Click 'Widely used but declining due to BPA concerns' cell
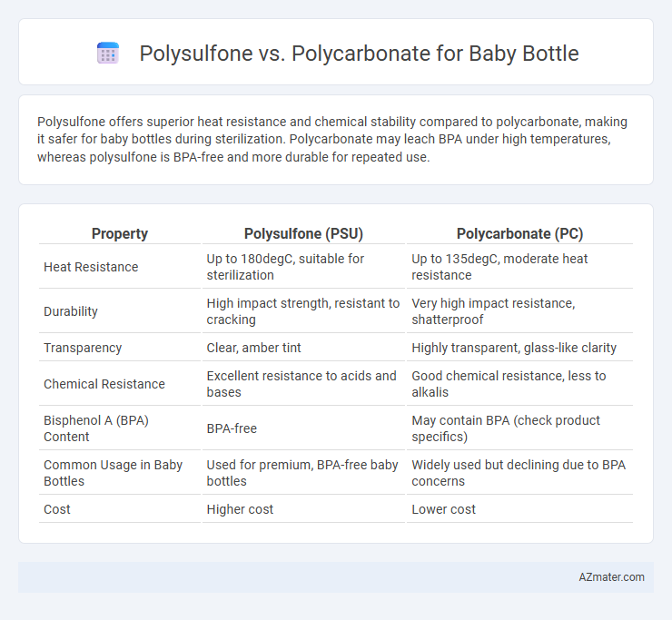 pos(519,473)
